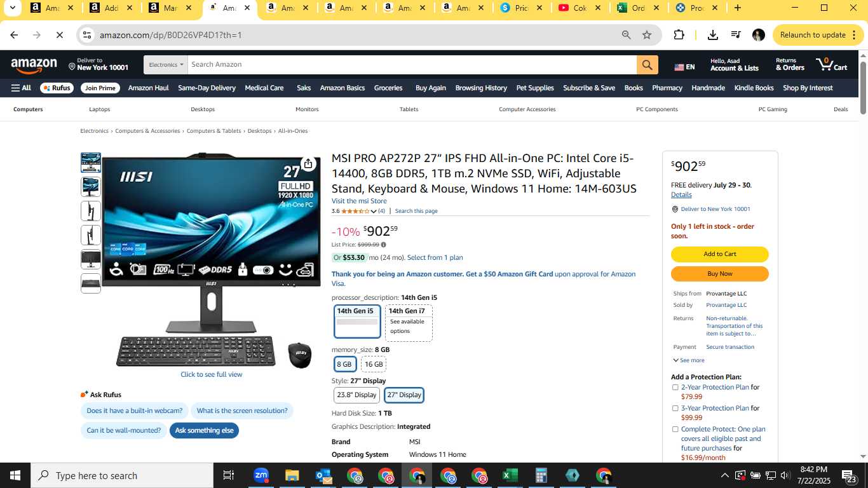Open the PC Gaming subcategory
This screenshot has height=488, width=868.
click(773, 109)
